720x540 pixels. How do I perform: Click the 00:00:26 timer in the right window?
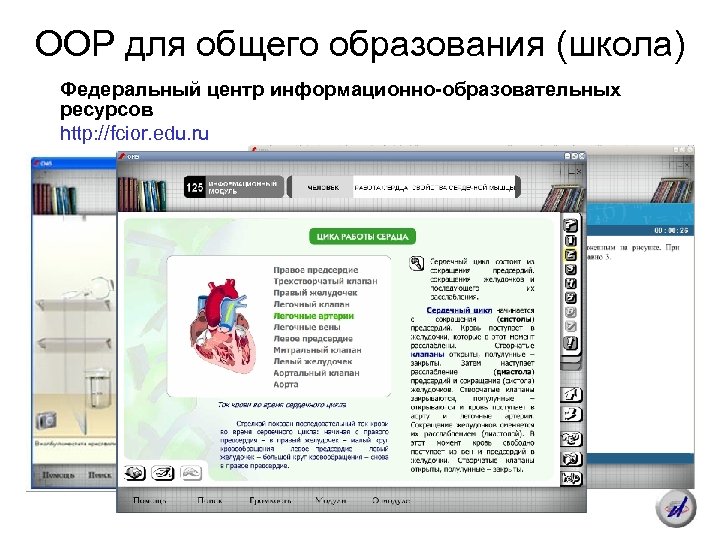point(671,231)
